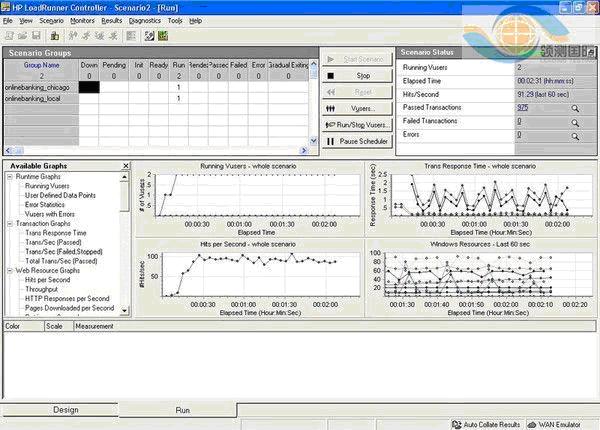Click magnifier icon in the Errors row
This screenshot has height=430, width=600.
click(576, 135)
